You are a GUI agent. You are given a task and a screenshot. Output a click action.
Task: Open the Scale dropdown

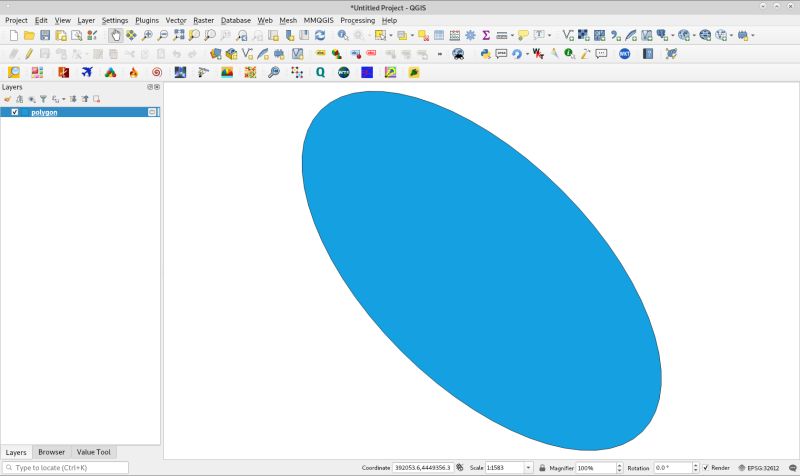click(528, 468)
